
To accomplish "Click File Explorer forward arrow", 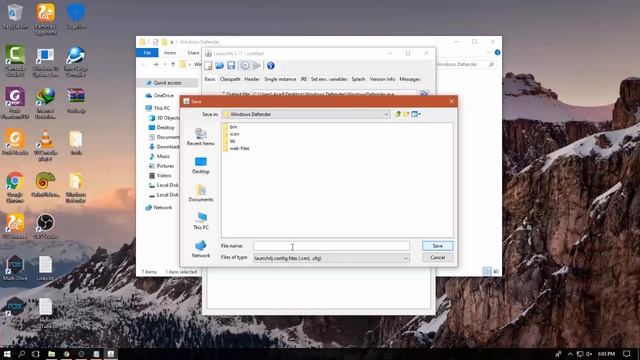I will coord(156,64).
